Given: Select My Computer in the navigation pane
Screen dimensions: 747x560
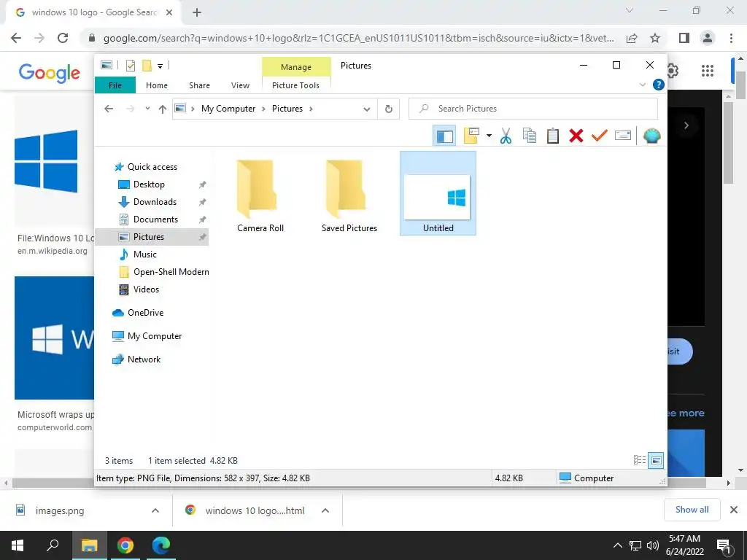Looking at the screenshot, I should point(155,336).
